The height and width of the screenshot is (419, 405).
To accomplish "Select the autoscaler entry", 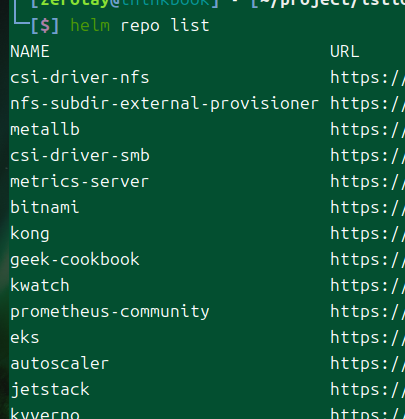I will [60, 363].
